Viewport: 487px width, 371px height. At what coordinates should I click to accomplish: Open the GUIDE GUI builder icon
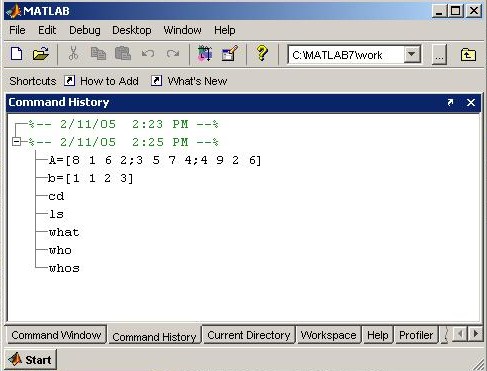pos(230,53)
